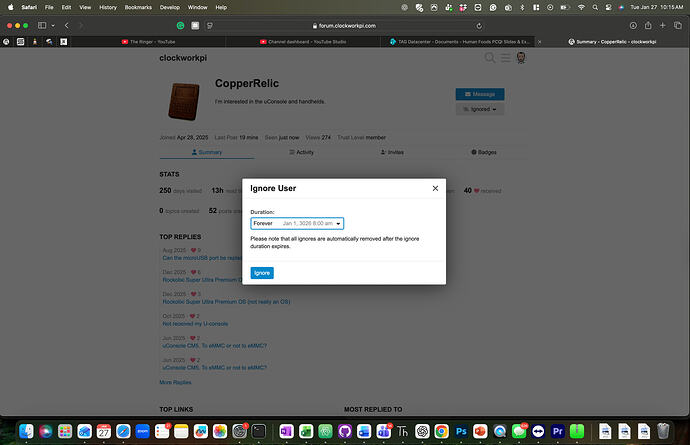This screenshot has height=445, width=690.
Task: Open Siri from the Dock
Action: [45, 431]
